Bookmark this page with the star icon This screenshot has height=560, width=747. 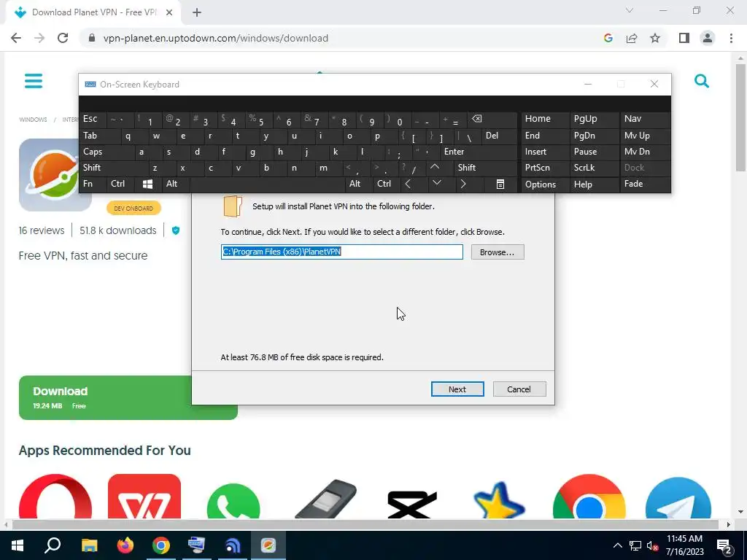click(x=655, y=38)
